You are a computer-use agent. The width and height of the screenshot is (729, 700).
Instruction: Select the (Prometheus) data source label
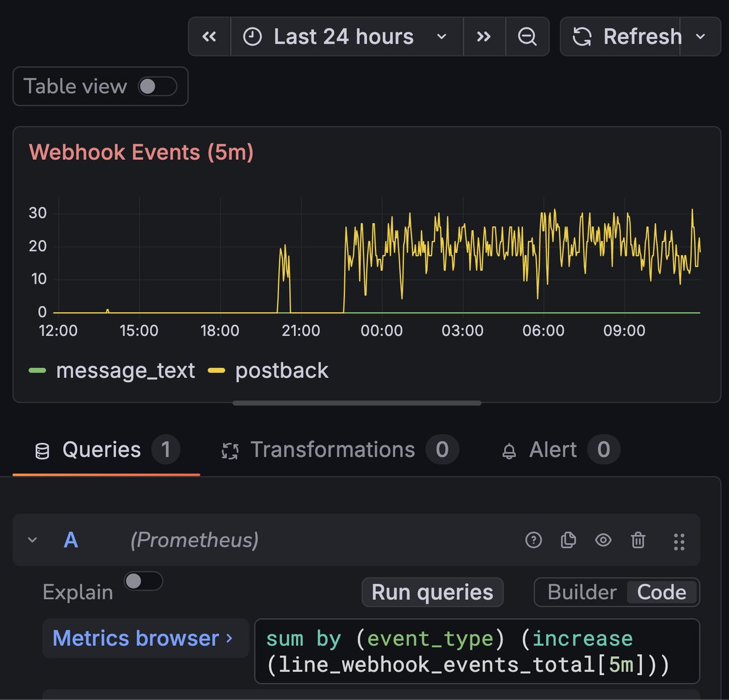coord(194,540)
